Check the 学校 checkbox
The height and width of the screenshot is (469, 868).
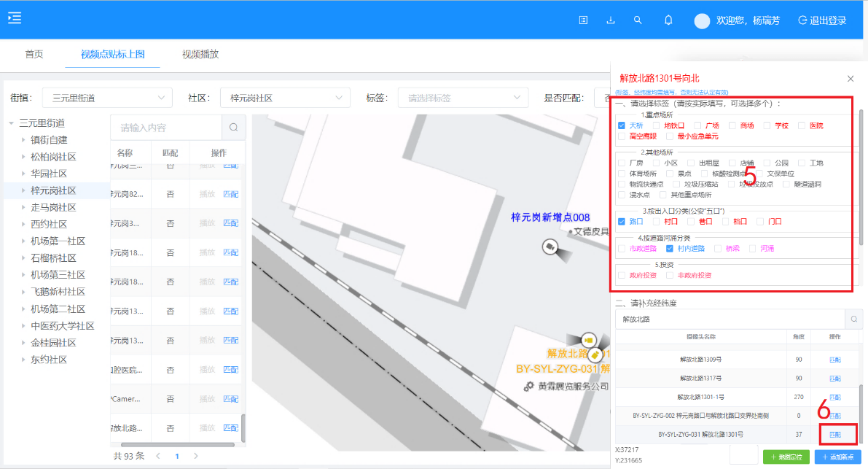click(x=767, y=125)
